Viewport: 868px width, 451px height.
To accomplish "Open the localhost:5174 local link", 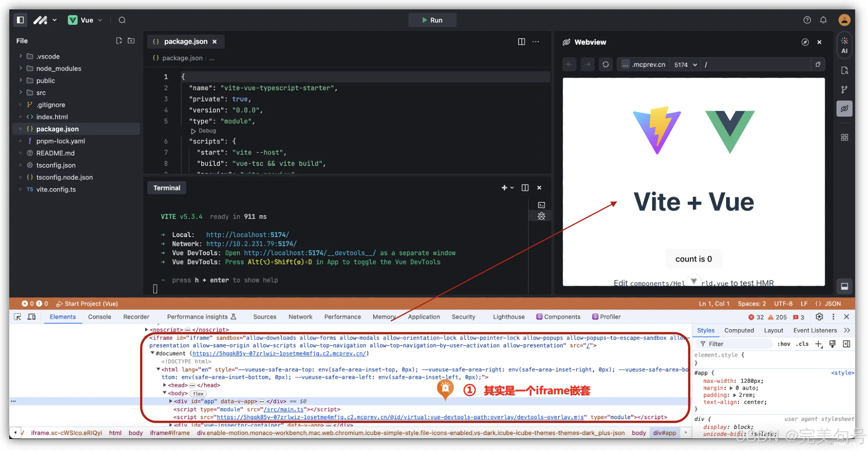I will pyautogui.click(x=247, y=235).
